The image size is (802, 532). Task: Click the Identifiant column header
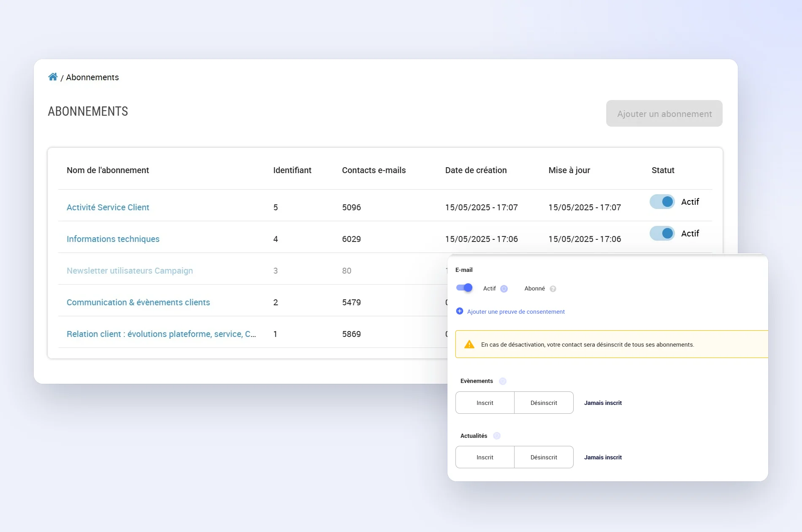pos(292,170)
